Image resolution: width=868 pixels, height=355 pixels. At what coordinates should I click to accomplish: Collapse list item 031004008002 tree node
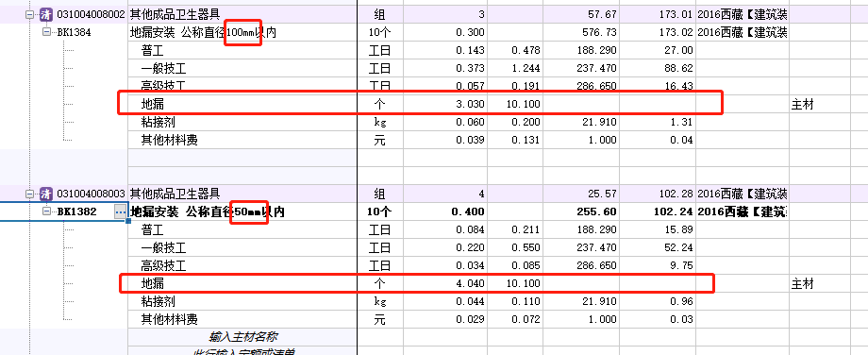pos(29,15)
